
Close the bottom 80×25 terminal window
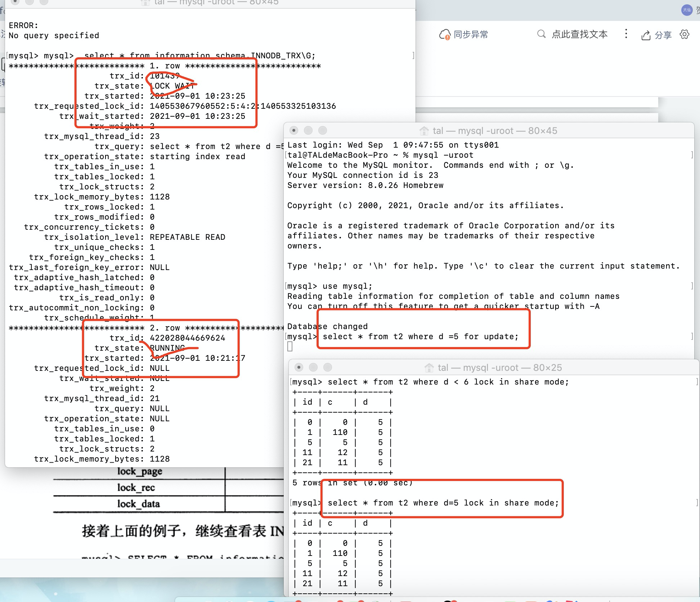[x=299, y=367]
